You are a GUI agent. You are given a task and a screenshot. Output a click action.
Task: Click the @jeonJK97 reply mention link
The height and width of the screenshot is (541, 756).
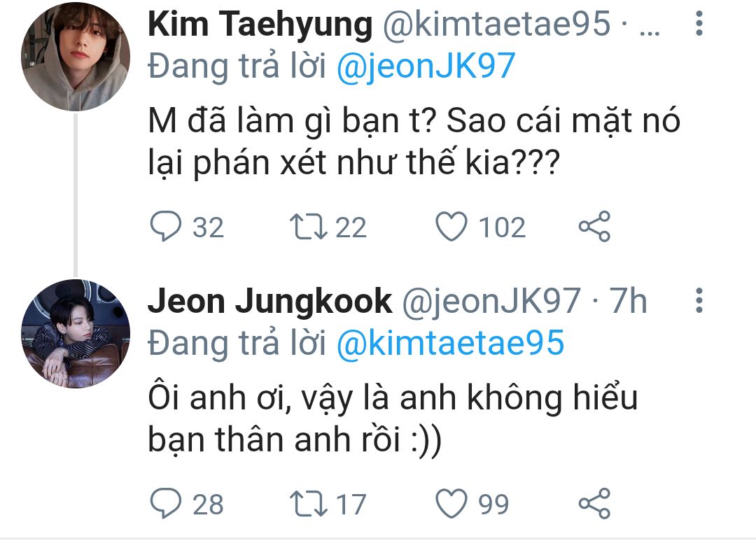point(426,66)
